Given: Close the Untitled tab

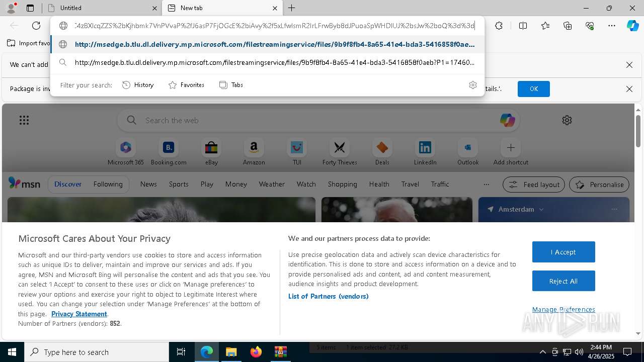Looking at the screenshot, I should pos(154,8).
